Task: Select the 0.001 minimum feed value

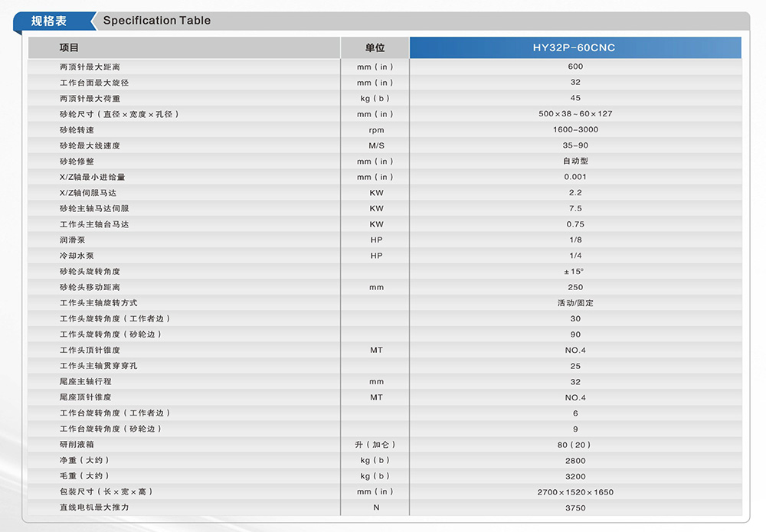Action: (x=575, y=177)
